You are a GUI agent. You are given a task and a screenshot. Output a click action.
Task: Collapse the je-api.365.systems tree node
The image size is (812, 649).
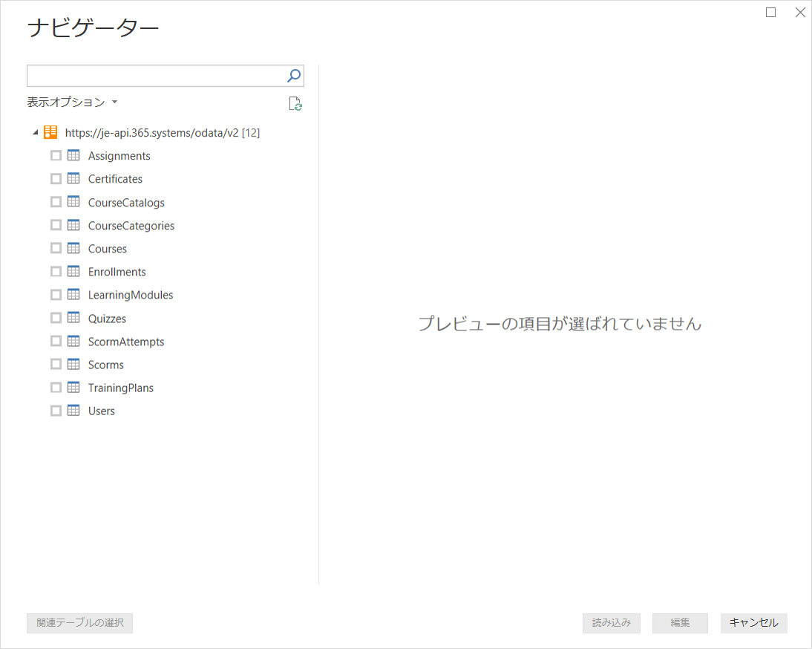pyautogui.click(x=35, y=133)
